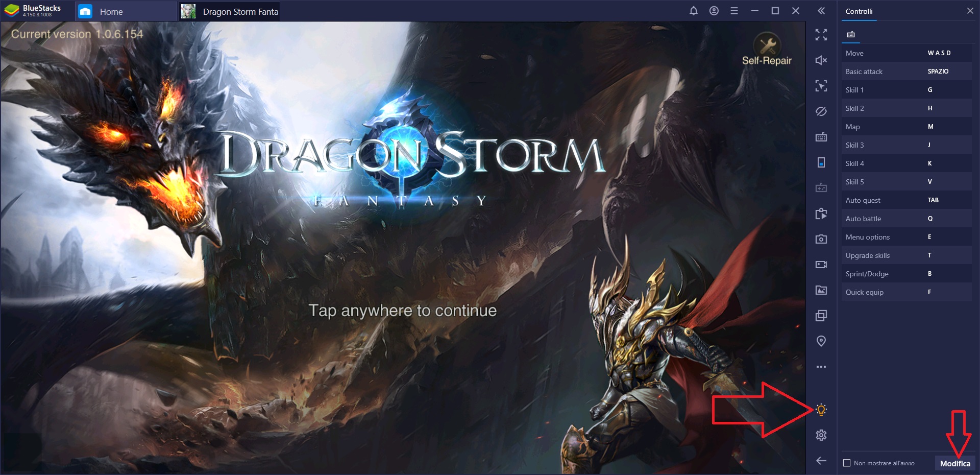Select the Skill 1 control row
The image size is (980, 475).
tap(906, 90)
